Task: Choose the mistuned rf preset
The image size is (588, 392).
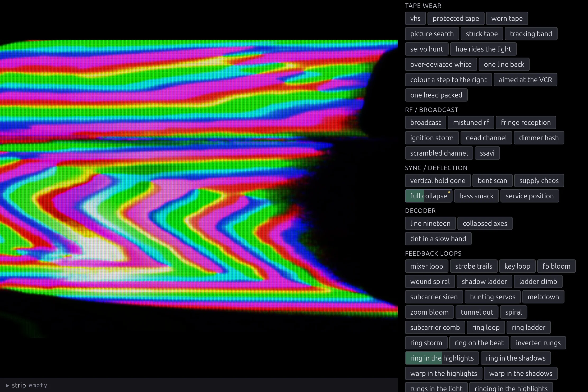Action: tap(471, 123)
